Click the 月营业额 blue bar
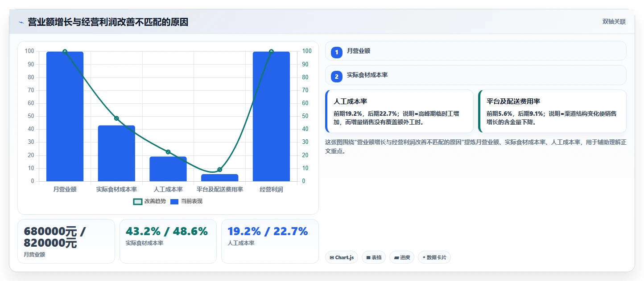 [x=65, y=116]
